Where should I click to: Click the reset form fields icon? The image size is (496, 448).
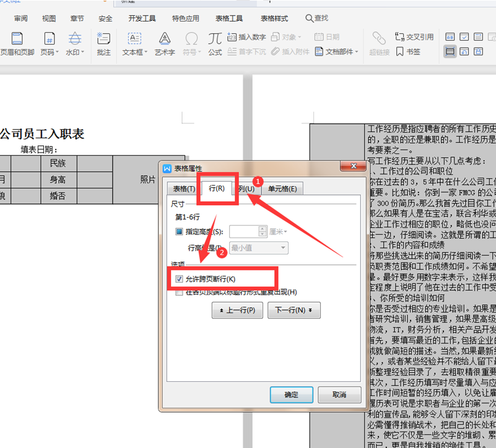pyautogui.click(x=464, y=51)
